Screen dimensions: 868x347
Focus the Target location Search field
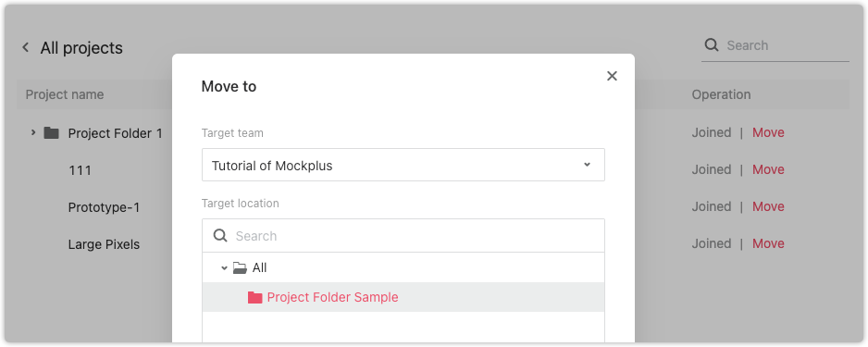pos(403,236)
